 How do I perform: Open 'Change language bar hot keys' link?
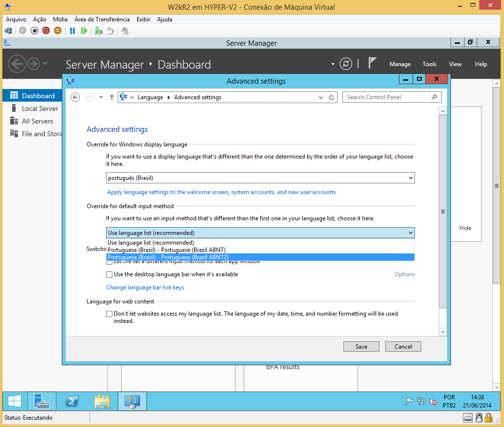(145, 287)
